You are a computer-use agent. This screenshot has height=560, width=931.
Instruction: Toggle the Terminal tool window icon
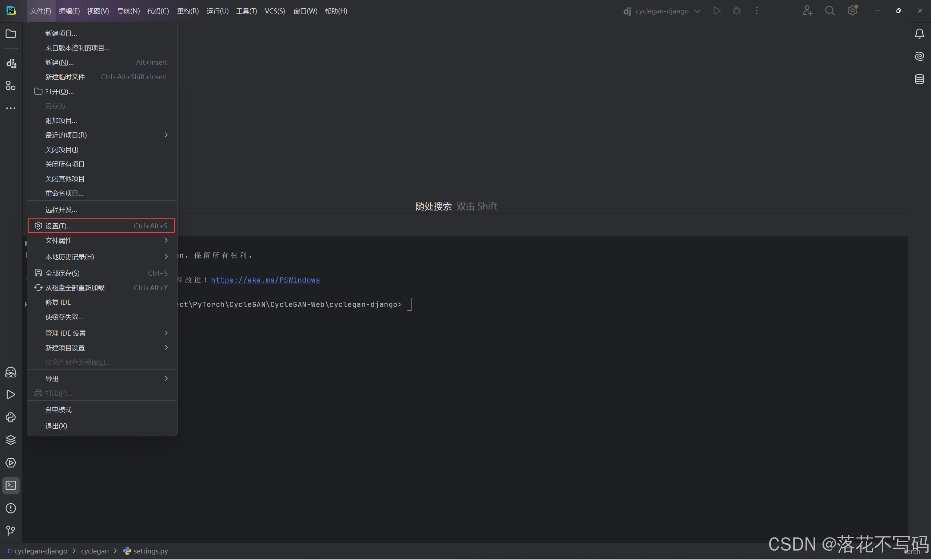[11, 486]
